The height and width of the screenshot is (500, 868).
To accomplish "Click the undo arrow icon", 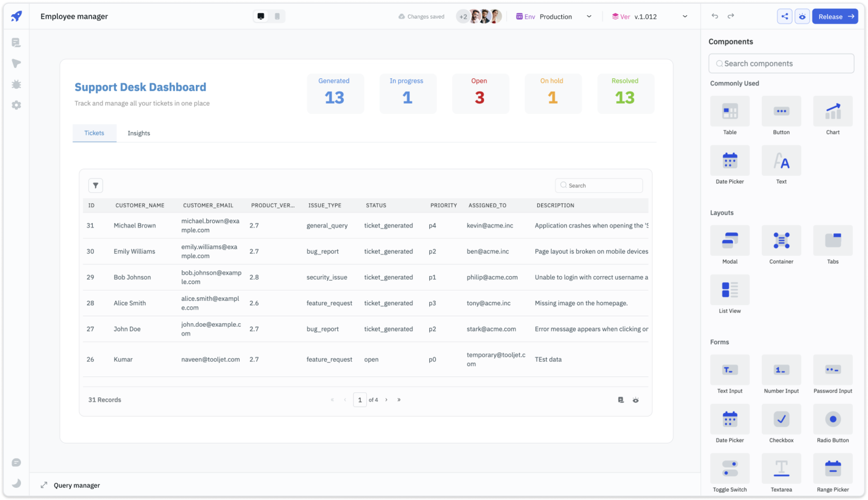I will 715,16.
